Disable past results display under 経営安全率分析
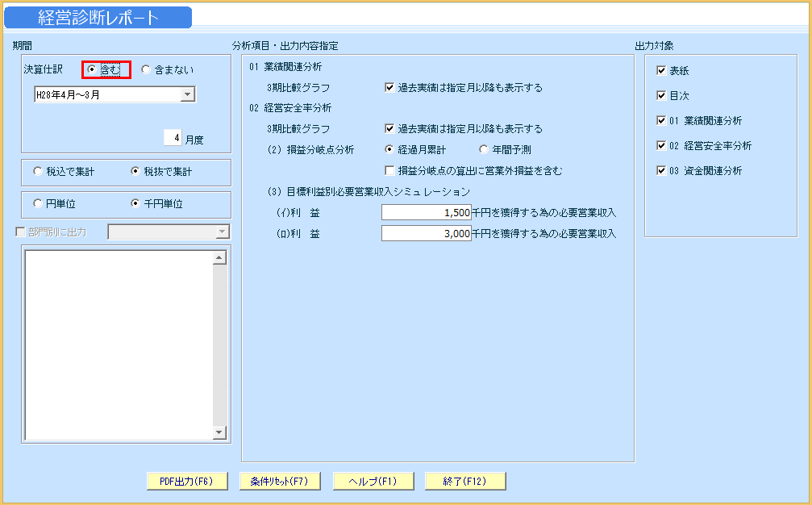Screen dimensions: 812x505 tap(388, 129)
